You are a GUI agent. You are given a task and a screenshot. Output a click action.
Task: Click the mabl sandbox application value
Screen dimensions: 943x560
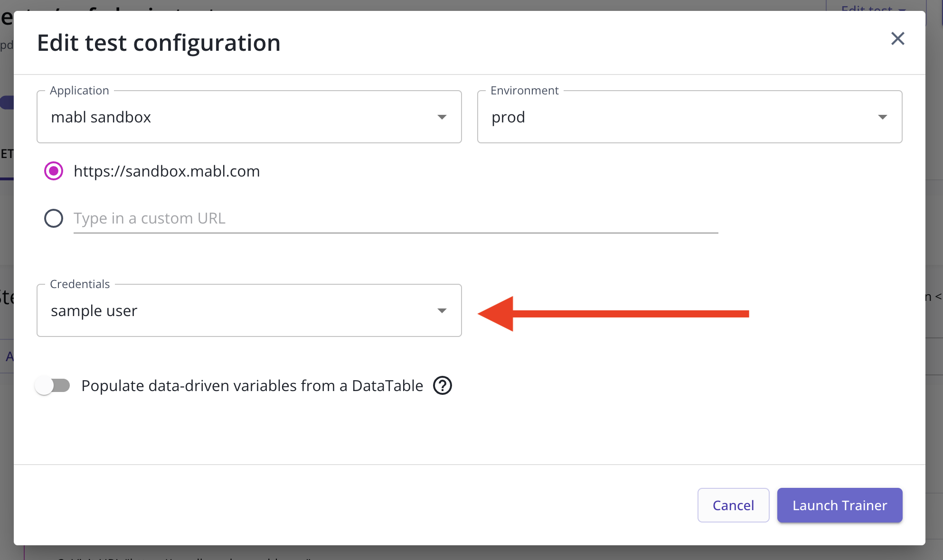click(x=101, y=117)
